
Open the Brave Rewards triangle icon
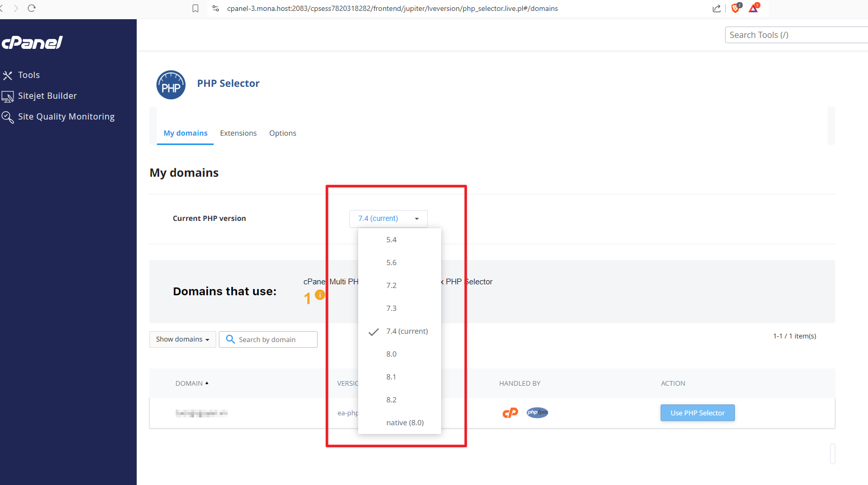(x=754, y=8)
